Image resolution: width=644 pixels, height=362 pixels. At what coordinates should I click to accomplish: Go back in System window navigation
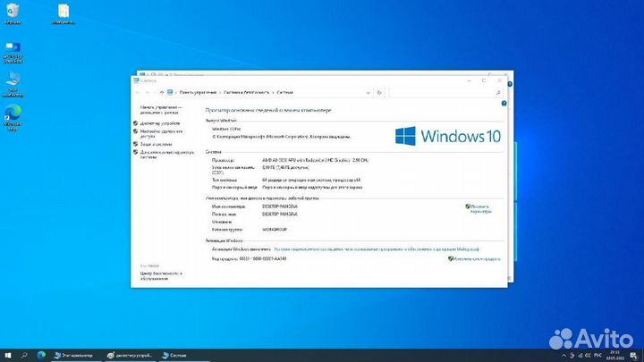pos(137,93)
